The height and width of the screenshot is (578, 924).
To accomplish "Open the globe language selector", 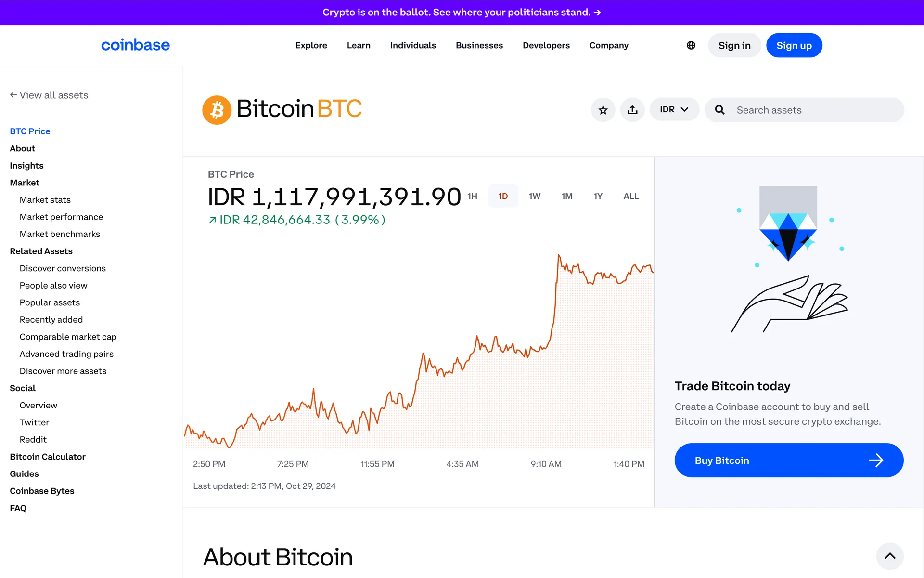I will tap(691, 45).
